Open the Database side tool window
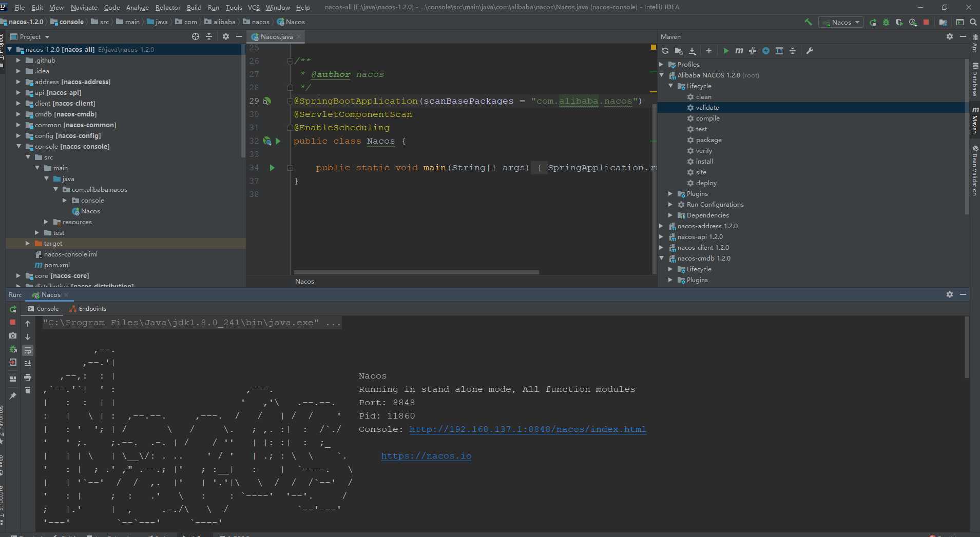 [974, 80]
